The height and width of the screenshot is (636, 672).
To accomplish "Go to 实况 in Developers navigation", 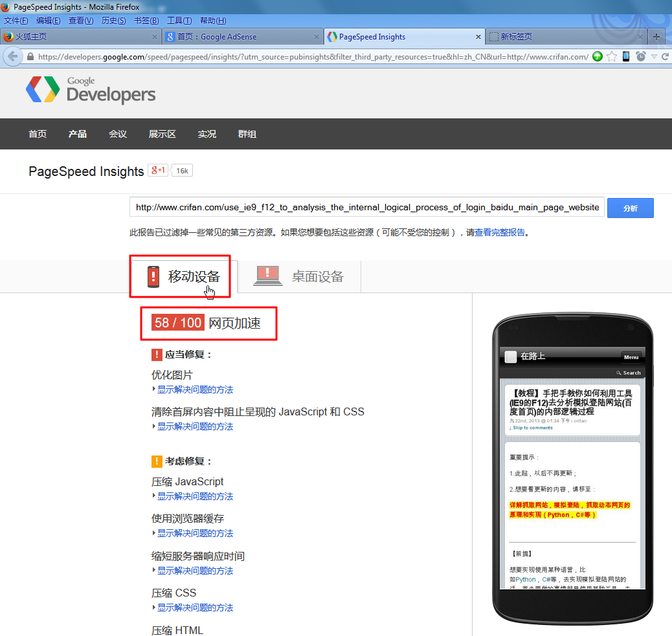I will (207, 134).
